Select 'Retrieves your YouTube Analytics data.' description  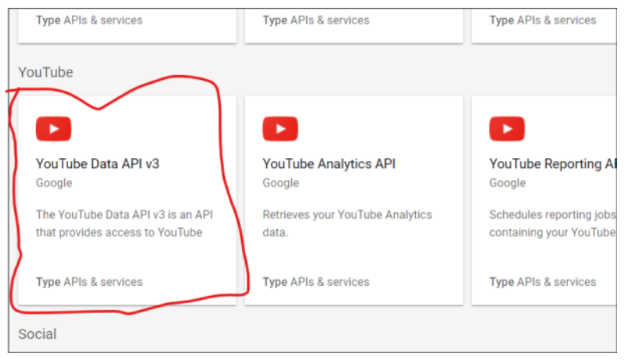click(348, 223)
